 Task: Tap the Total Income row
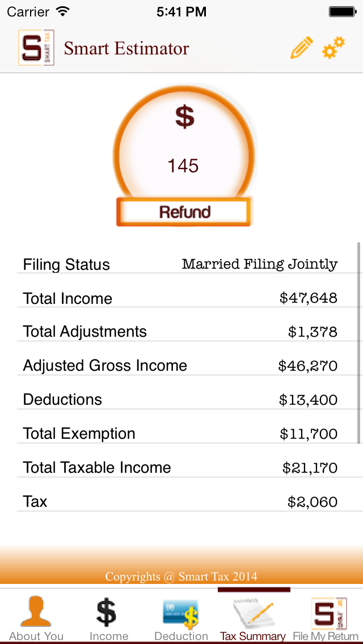pos(181,298)
